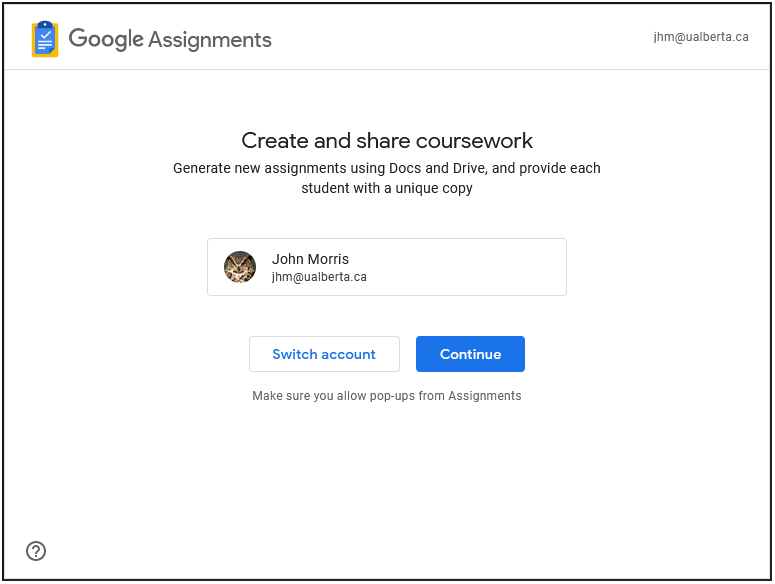Click the email address below John Morris
775x584 pixels.
click(319, 277)
